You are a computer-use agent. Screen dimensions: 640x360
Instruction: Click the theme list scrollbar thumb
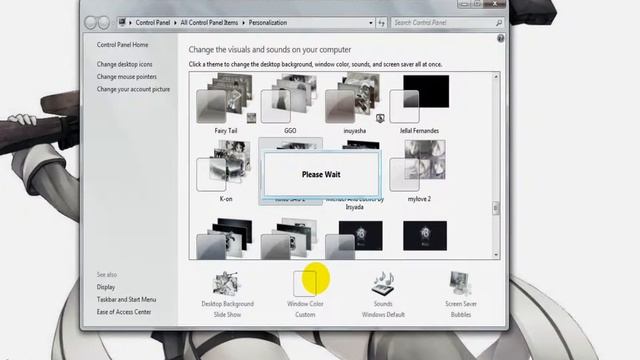pyautogui.click(x=496, y=208)
